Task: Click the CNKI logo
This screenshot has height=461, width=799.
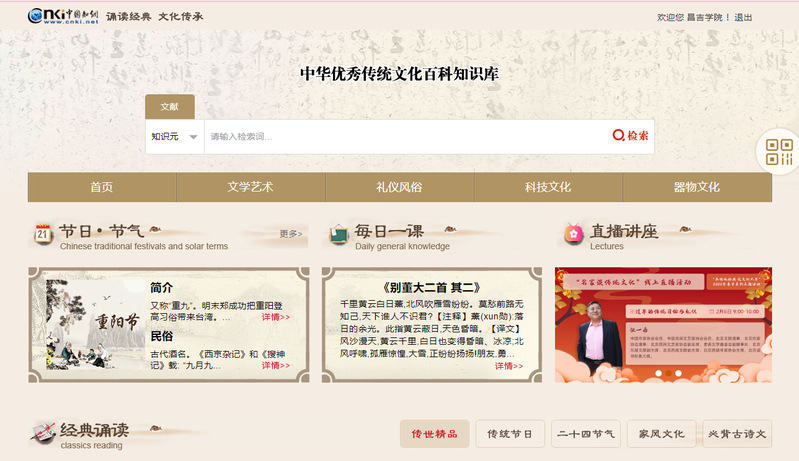Action: [63, 16]
